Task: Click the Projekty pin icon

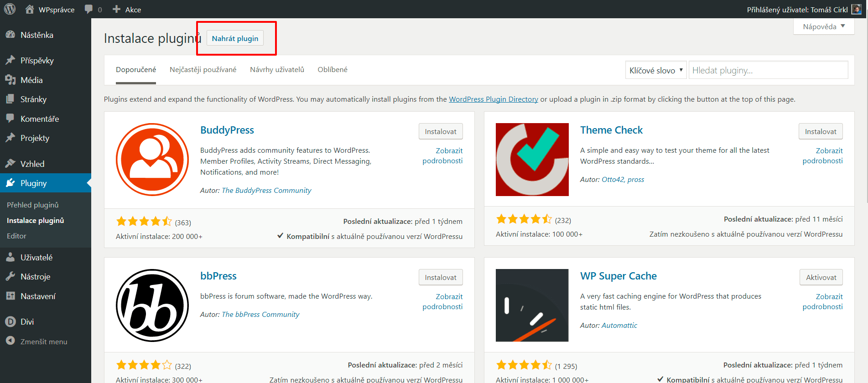Action: [x=10, y=138]
